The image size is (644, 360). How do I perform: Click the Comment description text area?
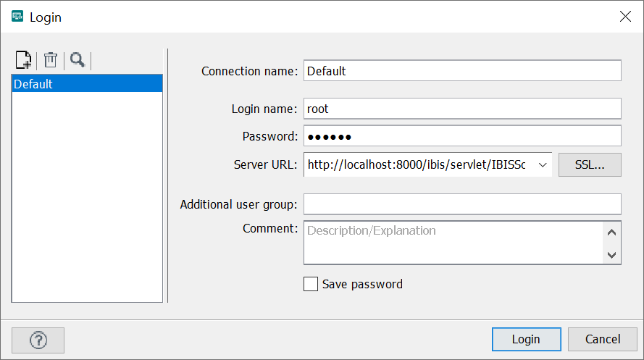coord(453,243)
